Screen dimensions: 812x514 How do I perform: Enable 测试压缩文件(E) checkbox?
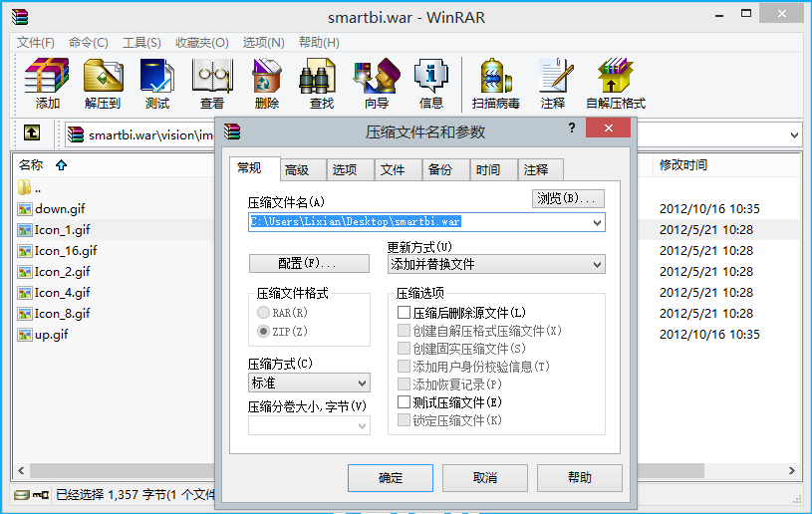(x=404, y=401)
